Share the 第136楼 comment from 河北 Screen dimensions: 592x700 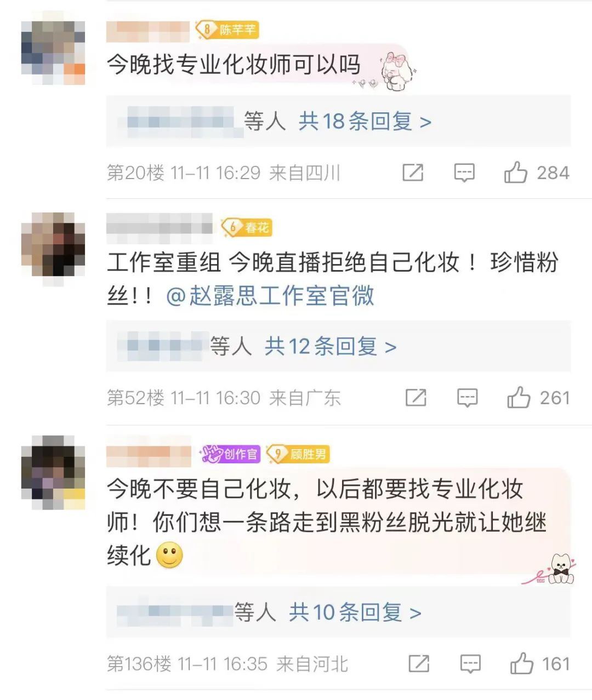tap(419, 664)
